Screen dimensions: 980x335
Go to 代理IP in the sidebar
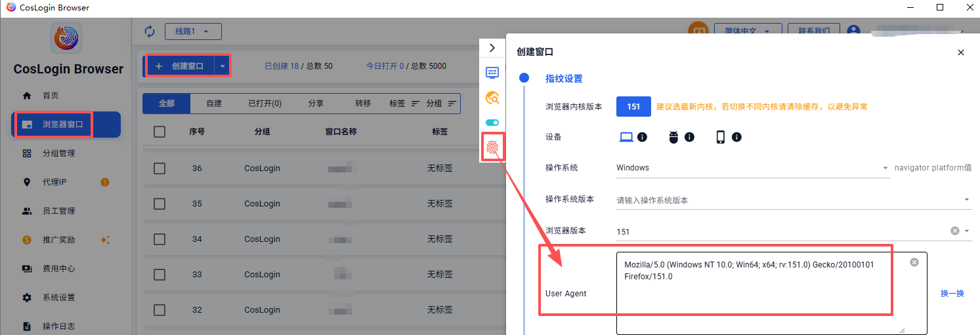54,182
